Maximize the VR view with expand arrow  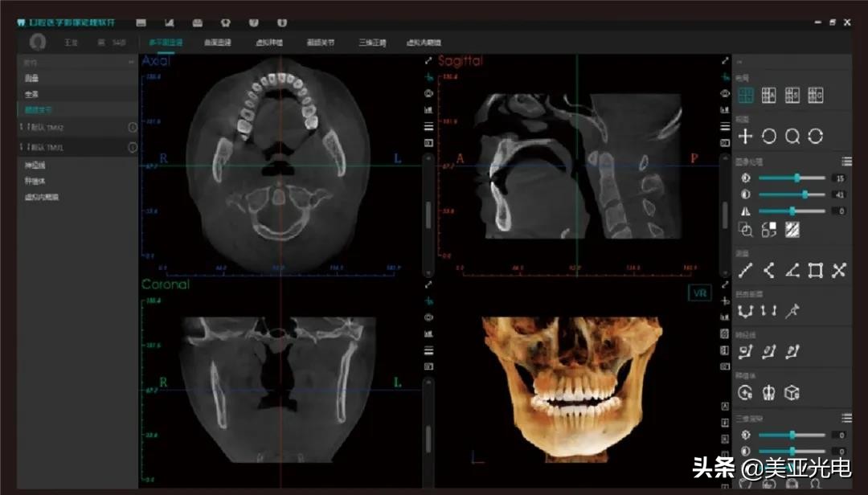coord(725,284)
